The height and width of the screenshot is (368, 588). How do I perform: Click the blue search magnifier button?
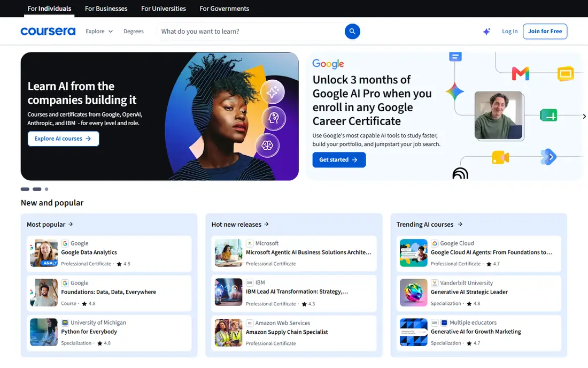(x=352, y=32)
